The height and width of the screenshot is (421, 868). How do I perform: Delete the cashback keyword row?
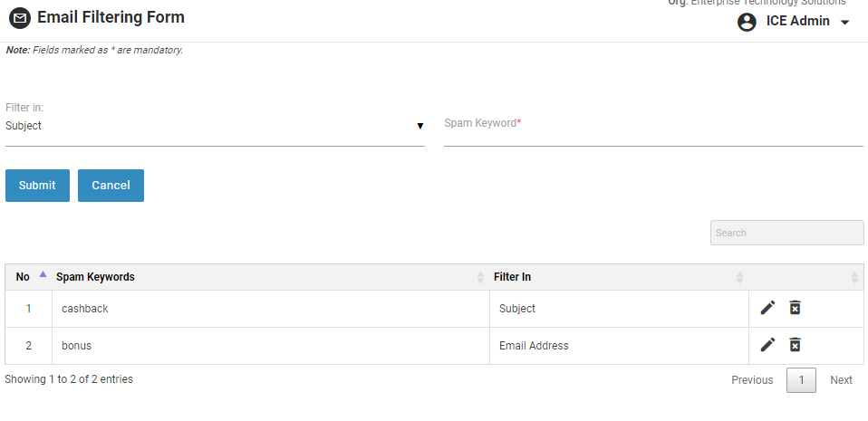tap(795, 308)
